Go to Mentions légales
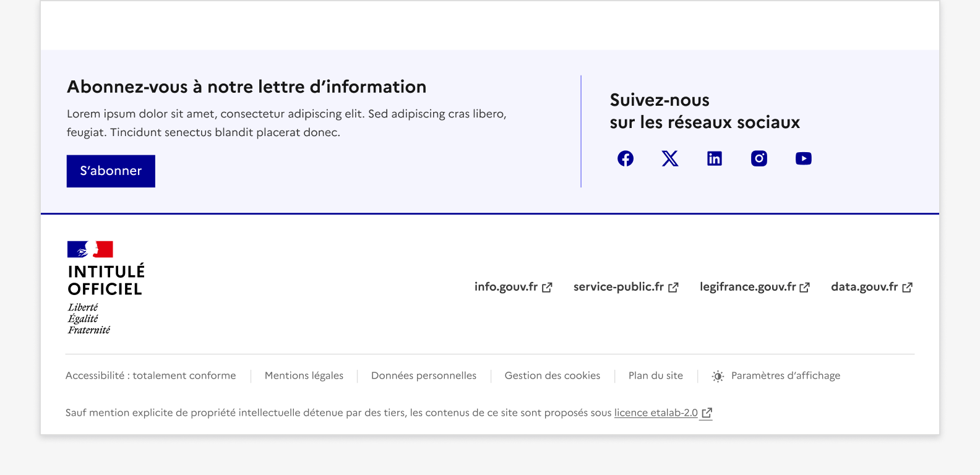 click(x=304, y=375)
